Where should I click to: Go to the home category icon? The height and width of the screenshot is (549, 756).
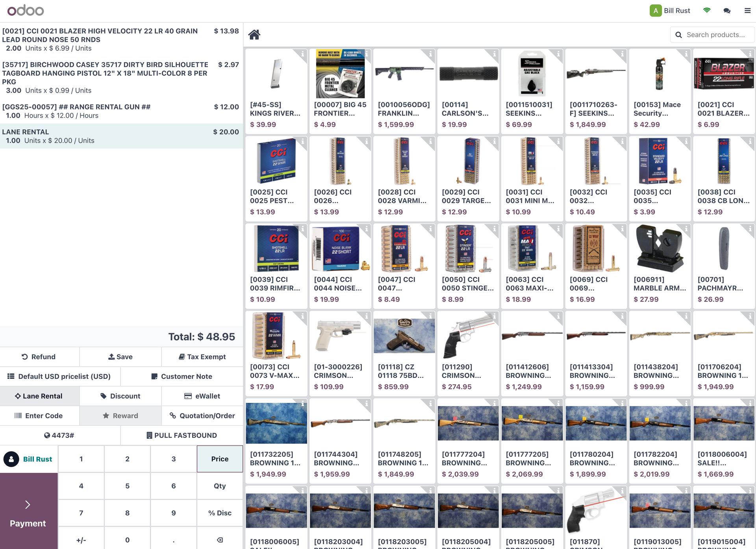tap(254, 35)
